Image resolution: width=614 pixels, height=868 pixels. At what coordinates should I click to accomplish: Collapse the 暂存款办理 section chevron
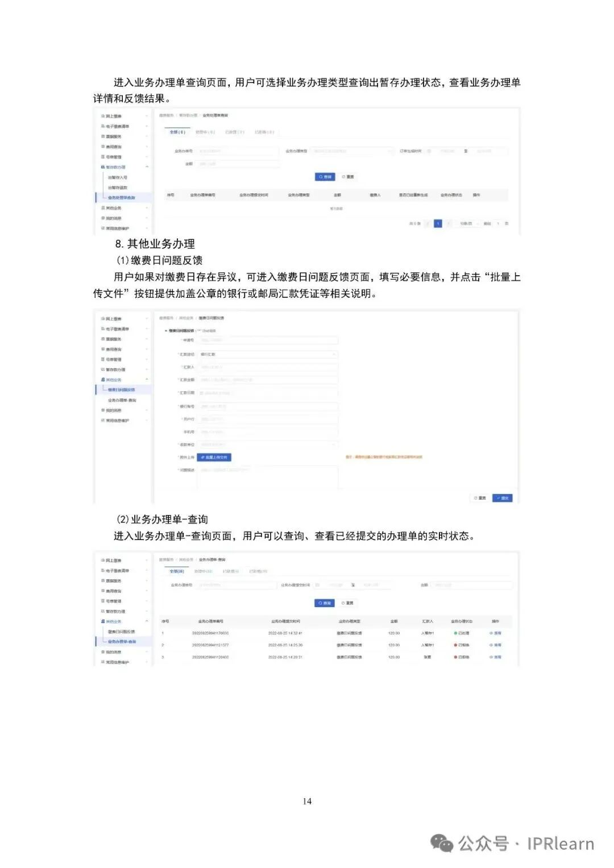click(x=147, y=167)
